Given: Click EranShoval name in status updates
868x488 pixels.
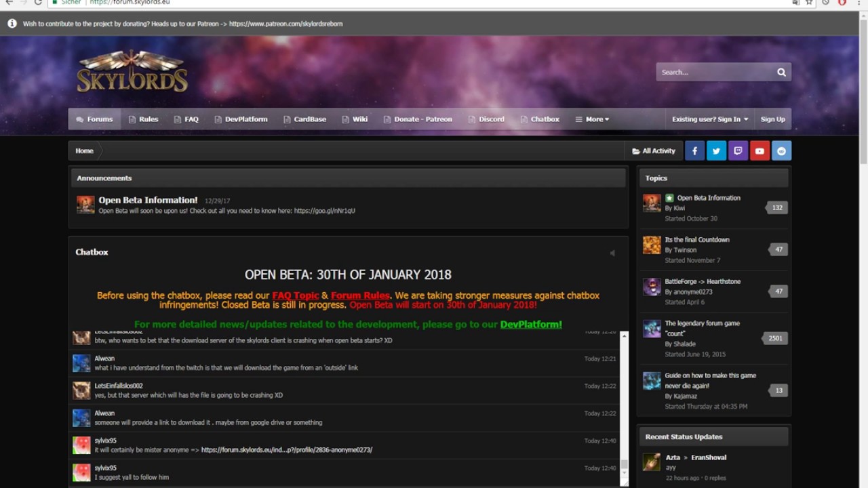Looking at the screenshot, I should click(709, 457).
